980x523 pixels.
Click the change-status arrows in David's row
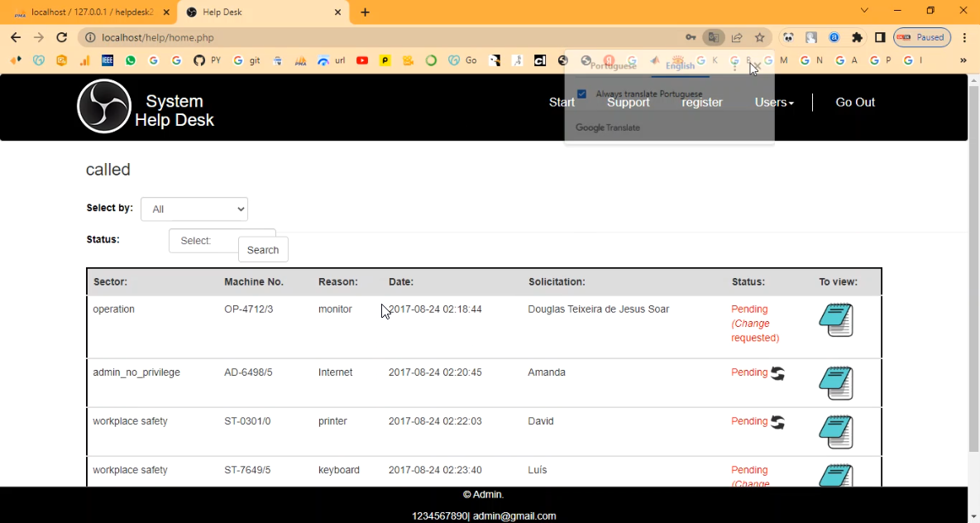[x=777, y=422]
